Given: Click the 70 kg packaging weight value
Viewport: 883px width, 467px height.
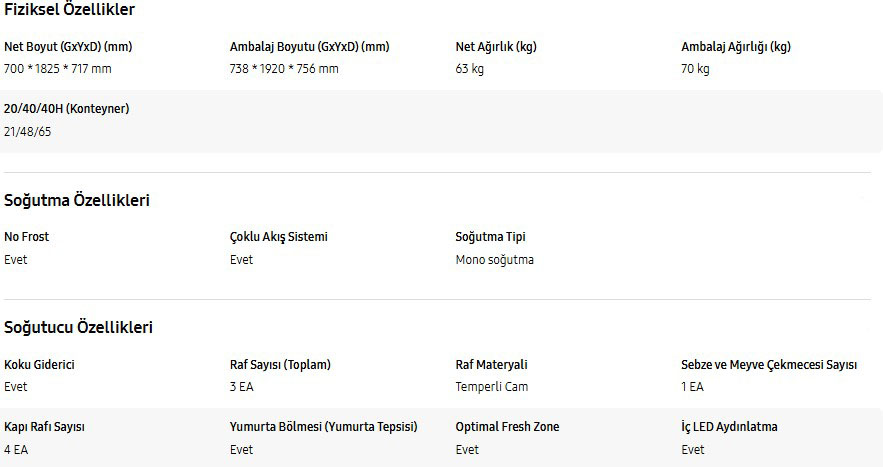Looking at the screenshot, I should (x=695, y=69).
